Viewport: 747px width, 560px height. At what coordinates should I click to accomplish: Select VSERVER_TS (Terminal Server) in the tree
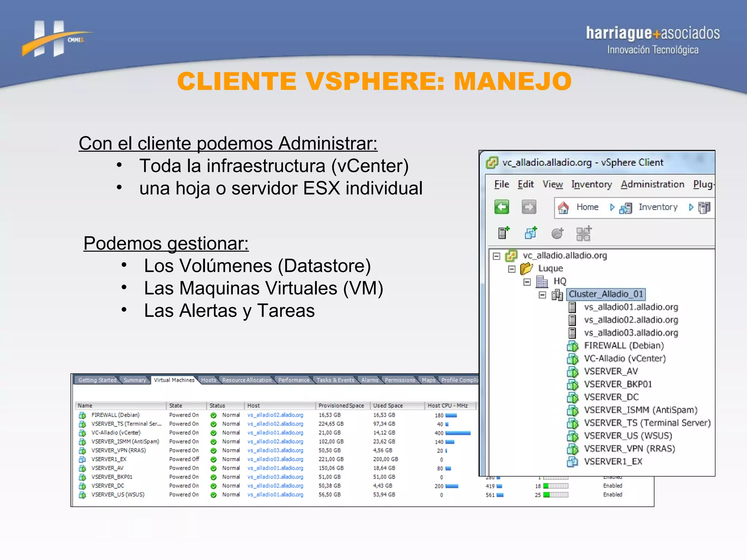coord(647,423)
